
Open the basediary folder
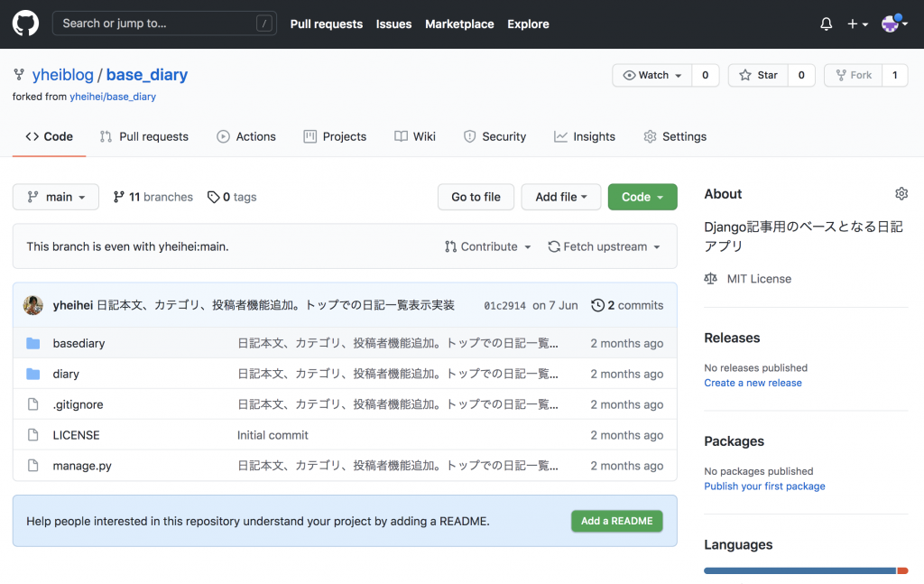pyautogui.click(x=79, y=343)
